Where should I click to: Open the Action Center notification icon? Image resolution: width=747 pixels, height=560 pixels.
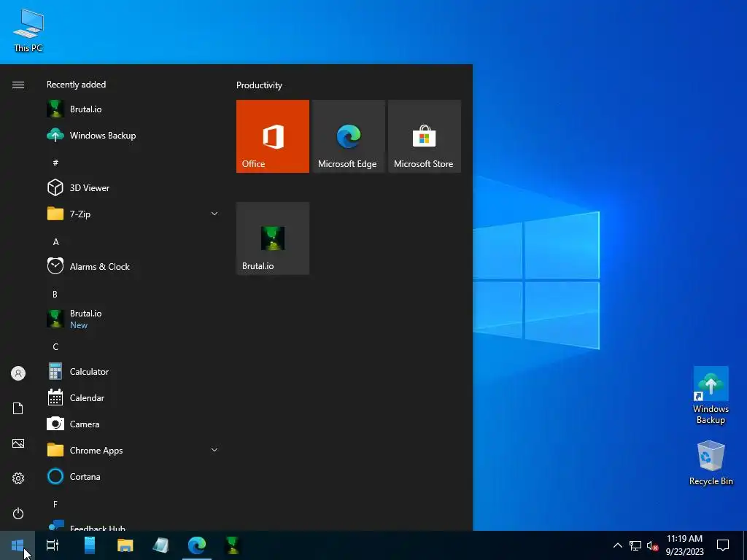click(x=723, y=545)
